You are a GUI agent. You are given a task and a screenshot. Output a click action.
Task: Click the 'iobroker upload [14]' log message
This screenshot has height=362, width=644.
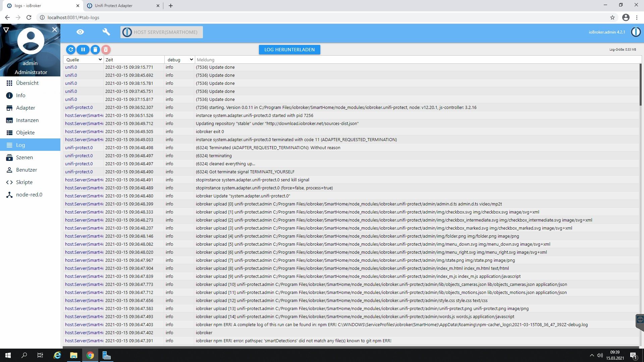355,316
